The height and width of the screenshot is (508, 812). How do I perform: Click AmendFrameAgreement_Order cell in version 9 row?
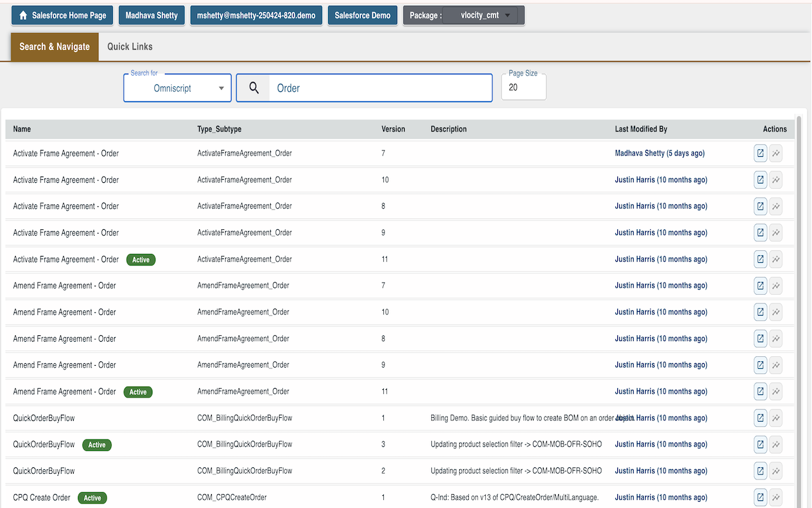coord(244,364)
